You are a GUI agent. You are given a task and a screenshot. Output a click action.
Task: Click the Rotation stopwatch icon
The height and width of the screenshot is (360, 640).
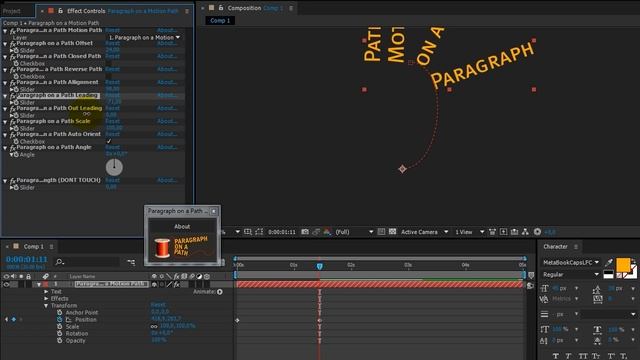60,333
